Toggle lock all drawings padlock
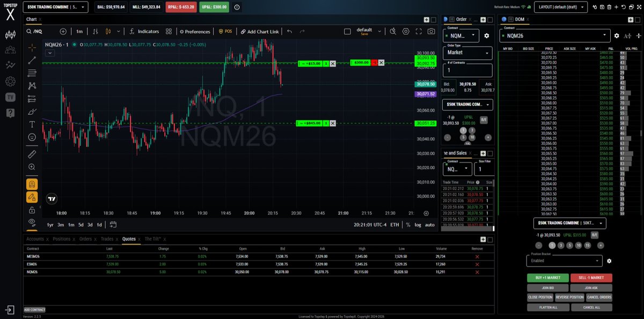The width and height of the screenshot is (644, 319). 32,210
